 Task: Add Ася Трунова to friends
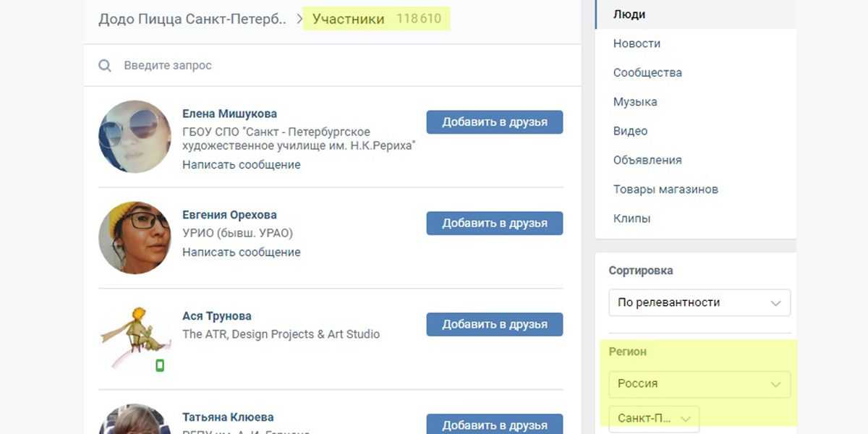click(494, 325)
